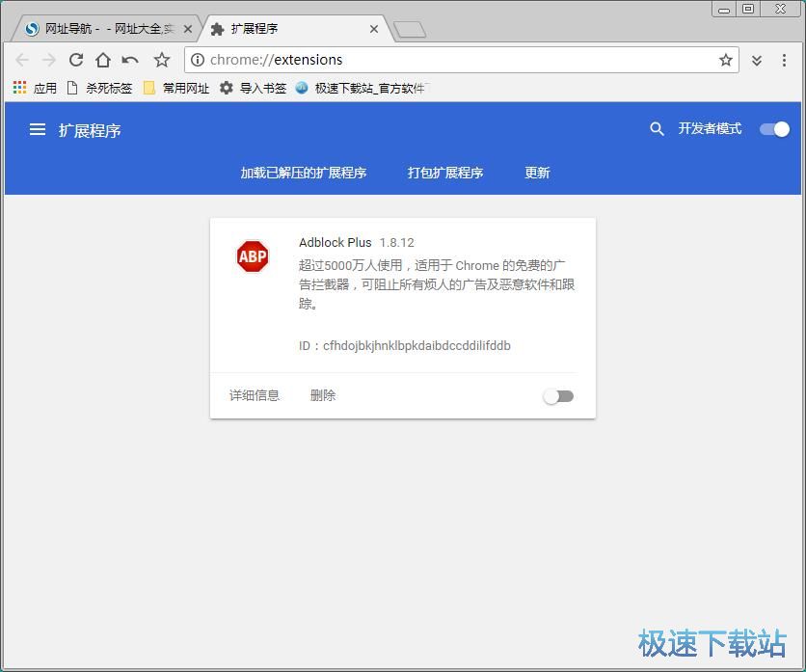Viewport: 806px width, 672px height.
Task: Reload the extensions page
Action: point(76,60)
